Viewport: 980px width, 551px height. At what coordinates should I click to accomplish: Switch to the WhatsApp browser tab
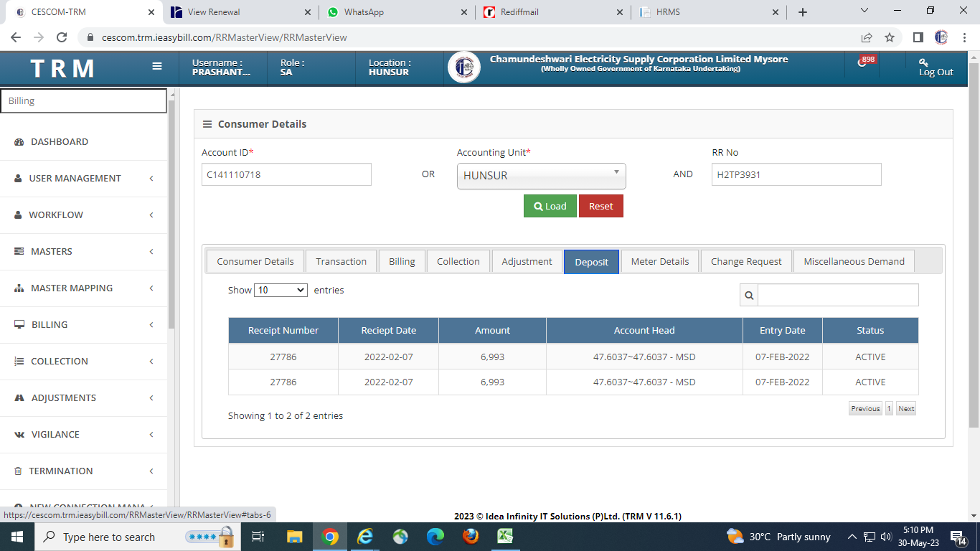[397, 12]
